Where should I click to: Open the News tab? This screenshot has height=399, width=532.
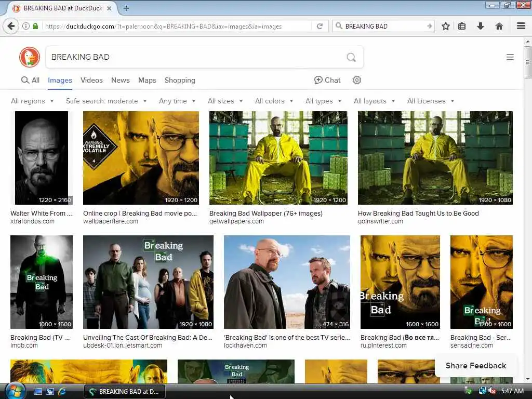pyautogui.click(x=120, y=80)
